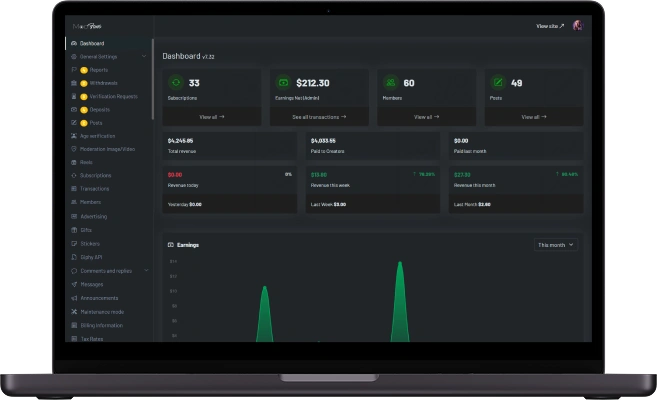Screen dimensions: 657x401
Task: Click the Moderation Image/Video shield icon
Action: click(74, 149)
